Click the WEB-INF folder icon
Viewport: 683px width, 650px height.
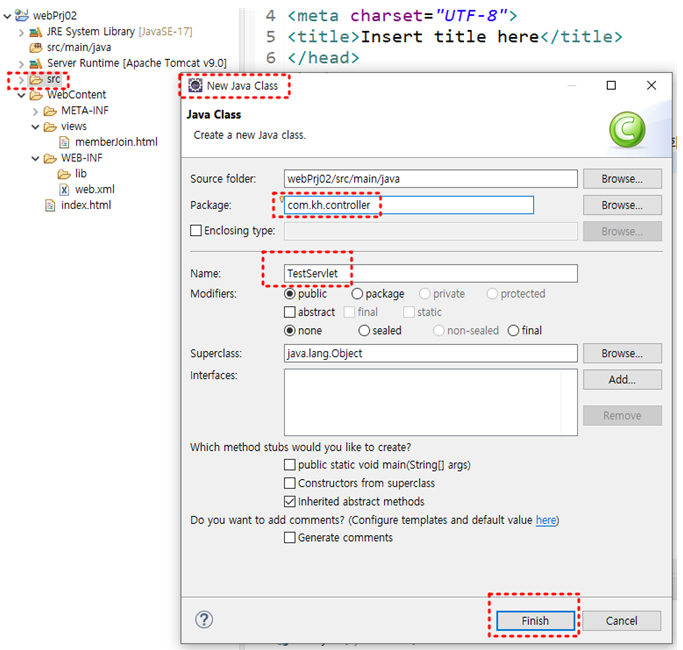(50, 158)
